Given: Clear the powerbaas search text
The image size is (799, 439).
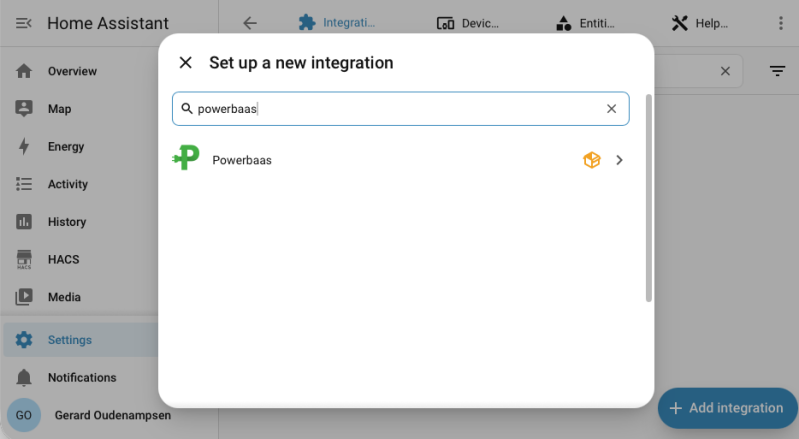Looking at the screenshot, I should point(611,108).
